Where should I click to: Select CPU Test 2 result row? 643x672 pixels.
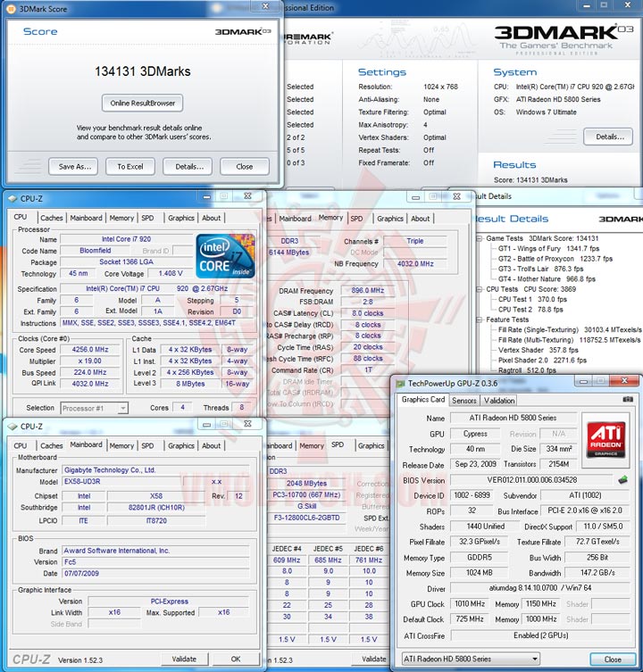[x=530, y=310]
